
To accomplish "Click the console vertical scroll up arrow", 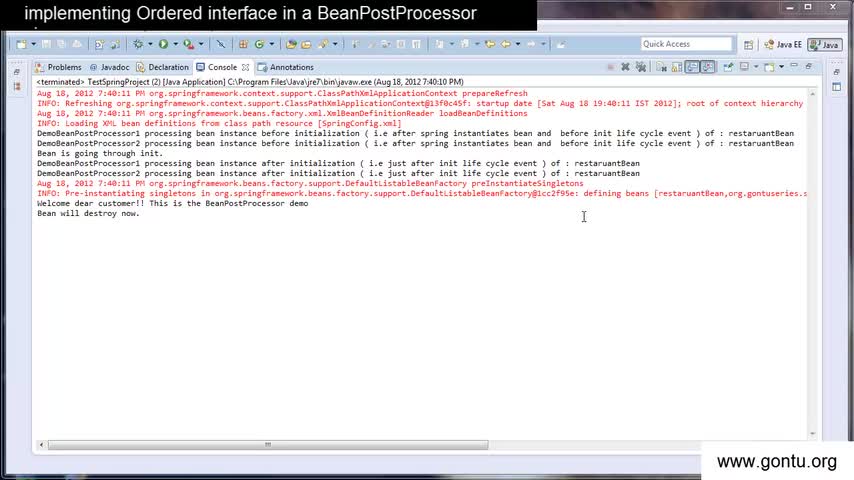I will 813,94.
